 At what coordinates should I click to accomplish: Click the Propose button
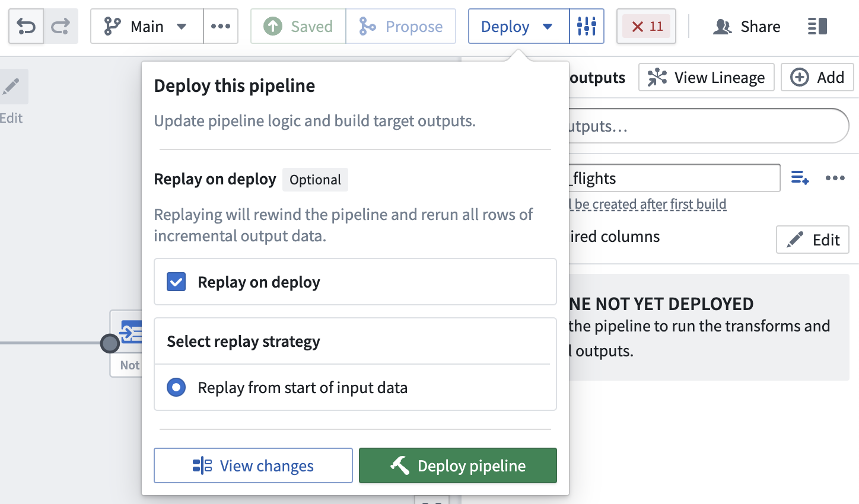401,26
